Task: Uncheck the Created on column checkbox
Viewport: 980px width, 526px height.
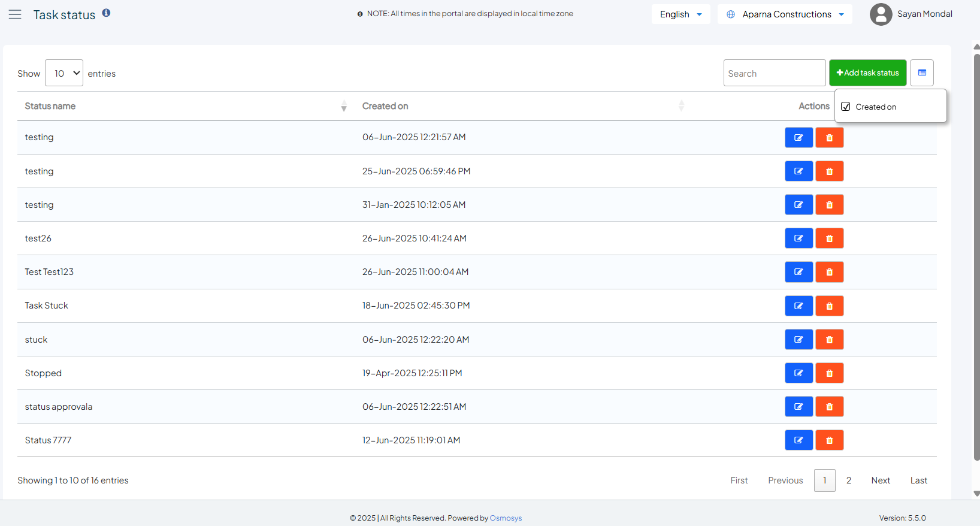Action: tap(846, 107)
